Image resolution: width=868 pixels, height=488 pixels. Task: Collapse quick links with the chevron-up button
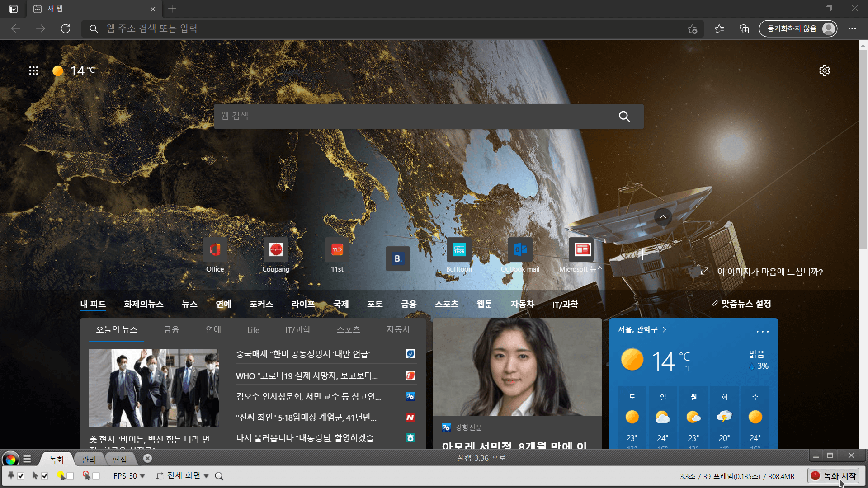point(663,217)
